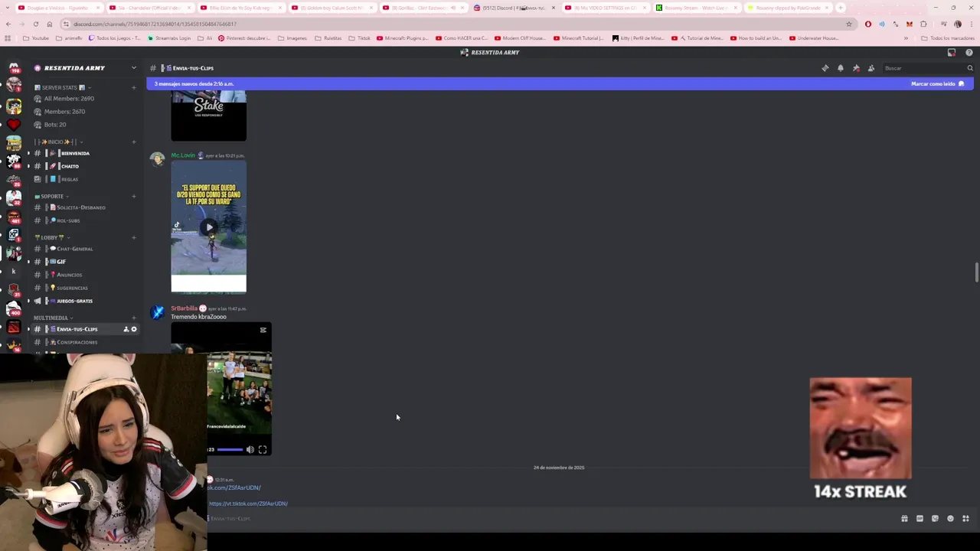Click create invite icon on Envia-tus-Clips
Image resolution: width=980 pixels, height=551 pixels.
(126, 329)
